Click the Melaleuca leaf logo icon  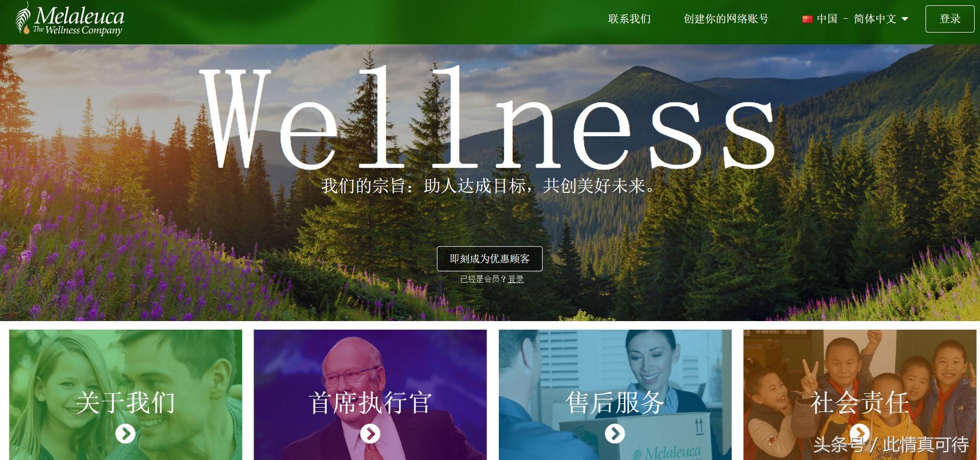click(23, 19)
